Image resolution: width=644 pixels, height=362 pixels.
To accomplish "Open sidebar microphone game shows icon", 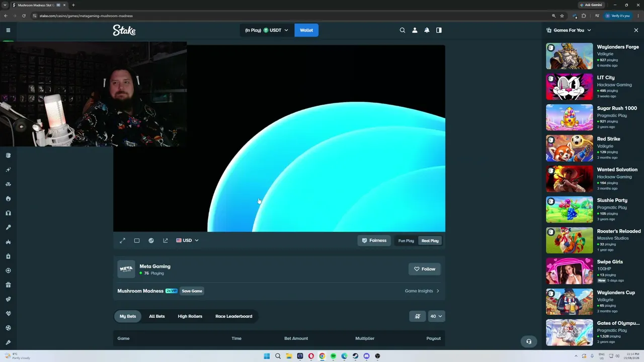I will click(x=8, y=227).
